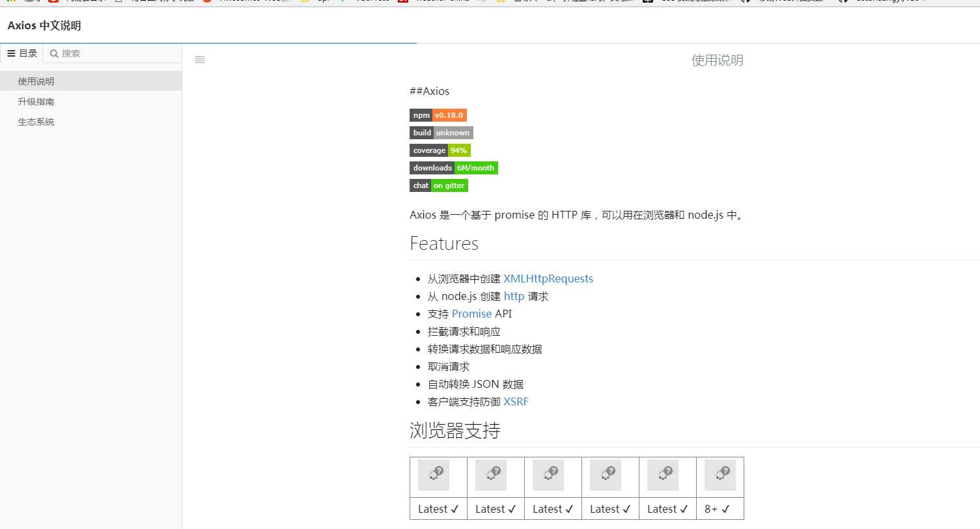
Task: Follow the XMLHttpRequests link
Action: 548,278
